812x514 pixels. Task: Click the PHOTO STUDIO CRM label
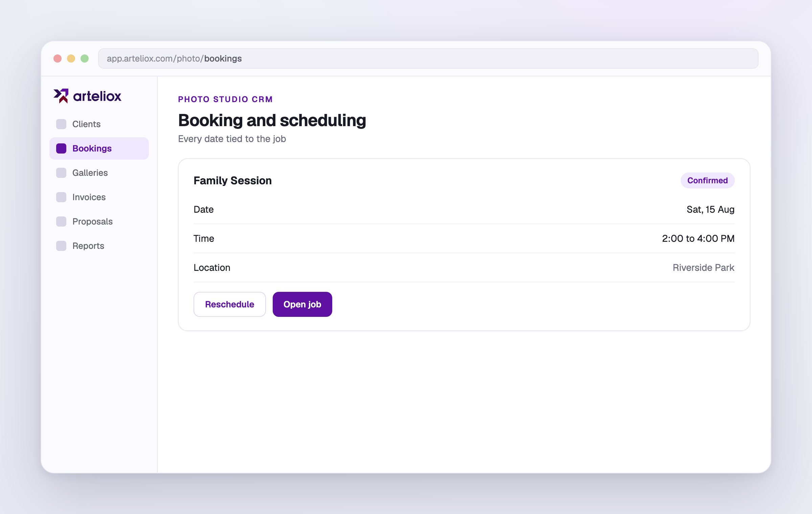click(x=225, y=99)
